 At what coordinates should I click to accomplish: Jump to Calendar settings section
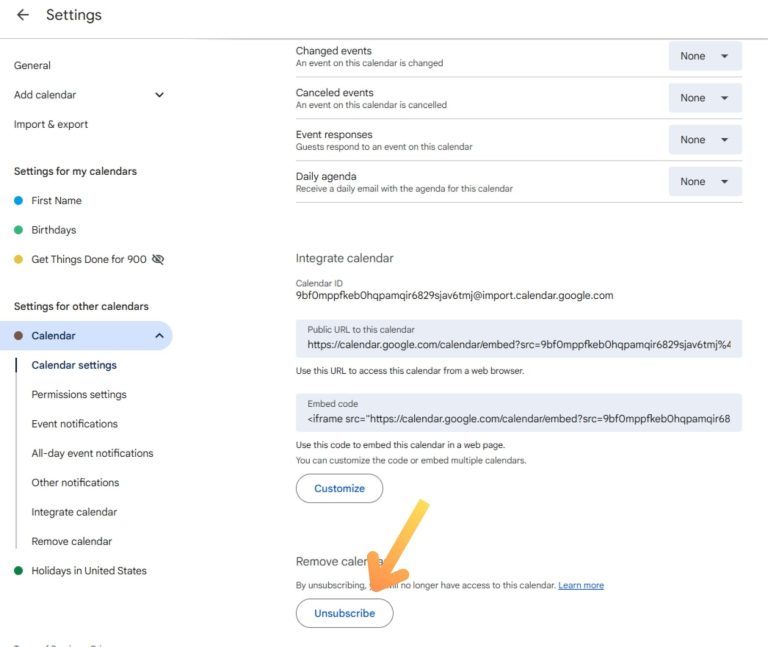point(74,365)
